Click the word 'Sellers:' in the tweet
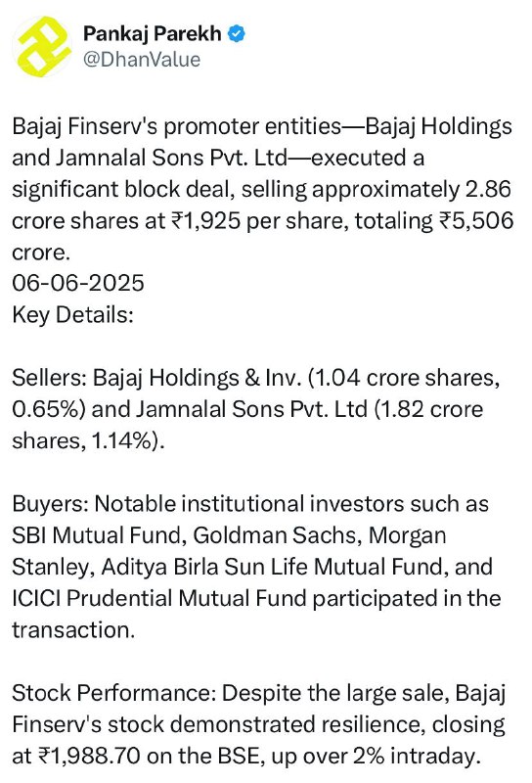 (x=50, y=378)
